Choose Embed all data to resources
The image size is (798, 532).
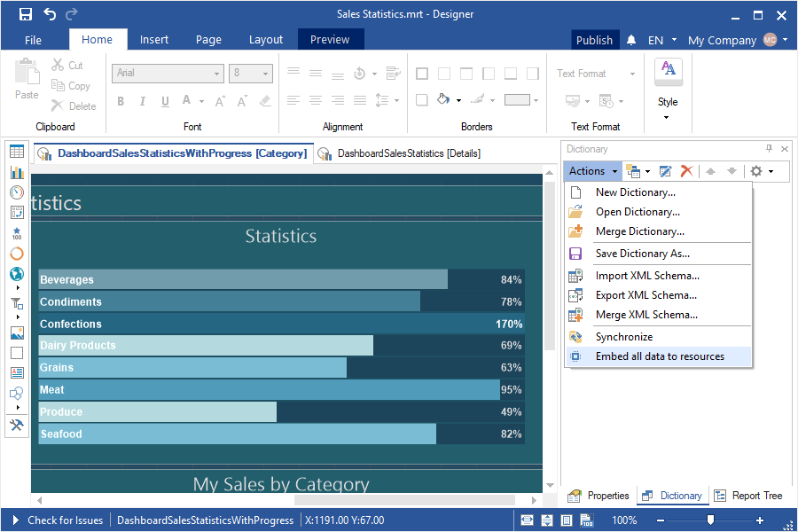click(660, 356)
